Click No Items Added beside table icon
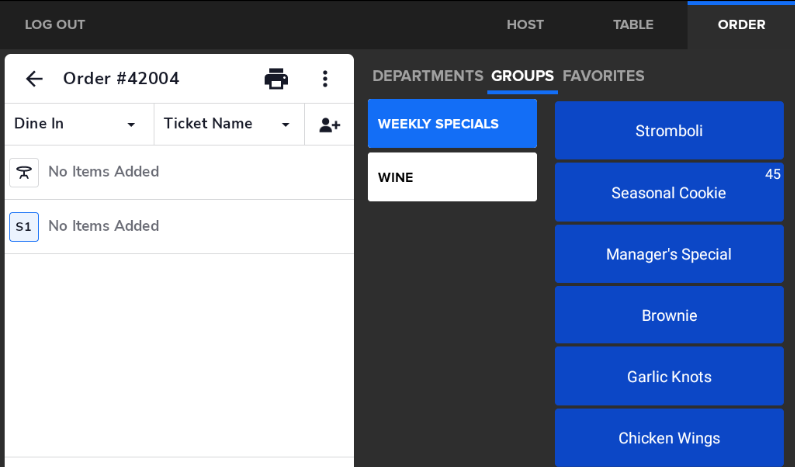The height and width of the screenshot is (467, 795). [103, 172]
